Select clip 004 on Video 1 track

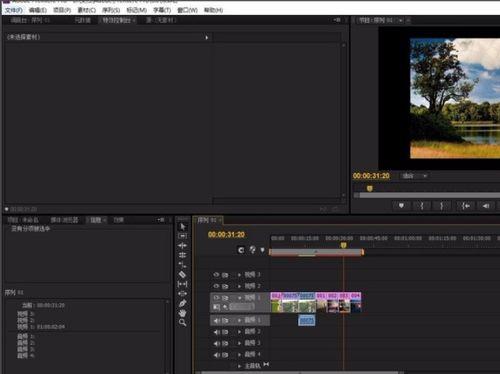356,302
